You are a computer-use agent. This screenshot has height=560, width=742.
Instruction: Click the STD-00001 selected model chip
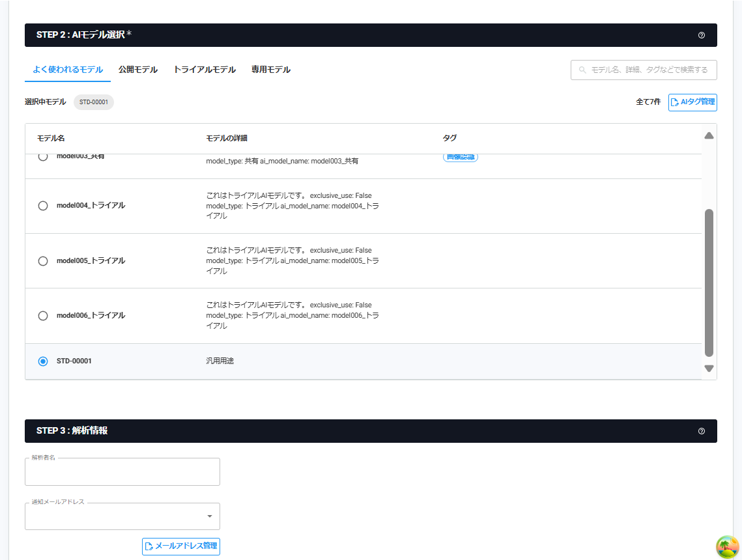pyautogui.click(x=93, y=102)
